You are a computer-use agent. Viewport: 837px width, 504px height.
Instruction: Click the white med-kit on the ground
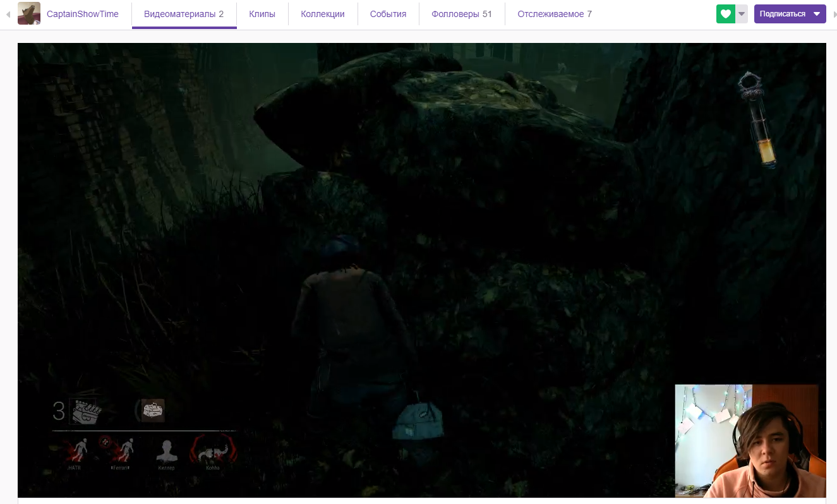click(419, 417)
